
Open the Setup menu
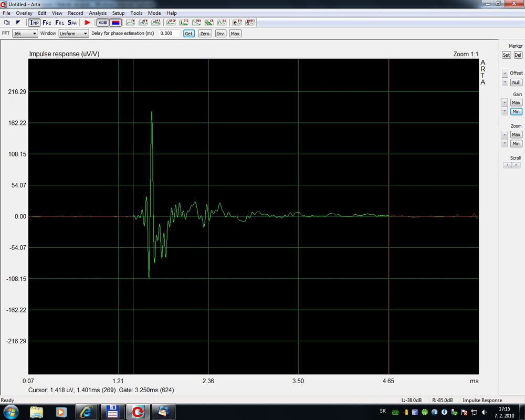pos(118,13)
